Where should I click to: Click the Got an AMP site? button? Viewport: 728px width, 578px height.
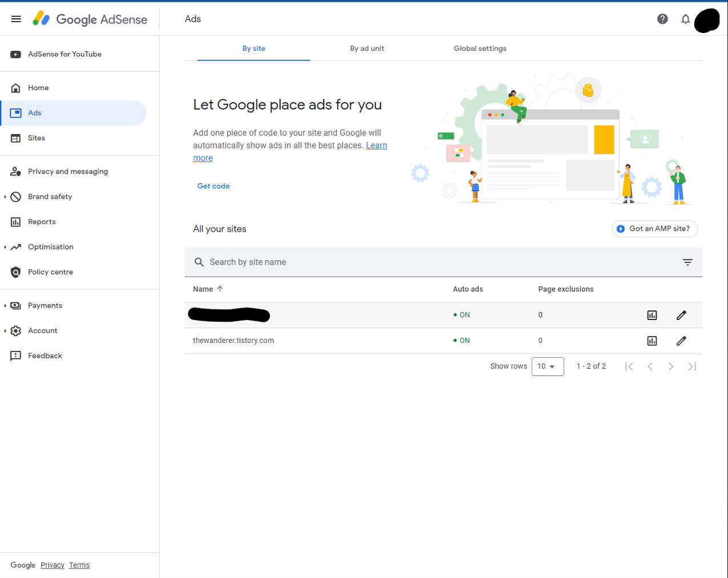coord(654,229)
